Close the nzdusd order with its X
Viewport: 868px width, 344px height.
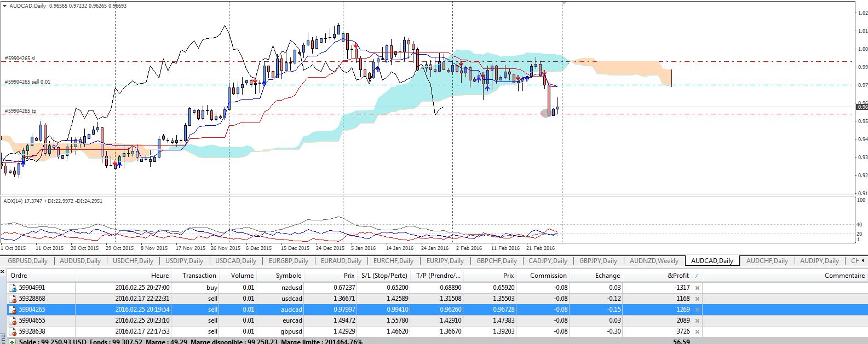697,288
